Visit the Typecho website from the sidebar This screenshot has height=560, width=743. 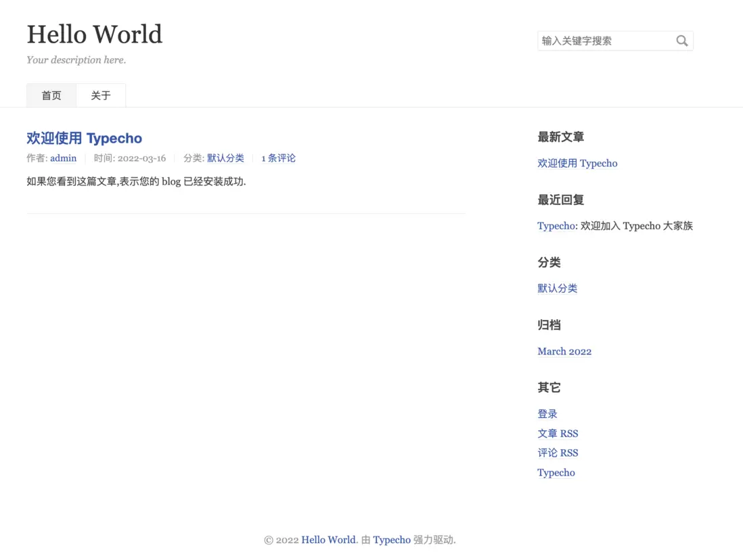tap(556, 472)
